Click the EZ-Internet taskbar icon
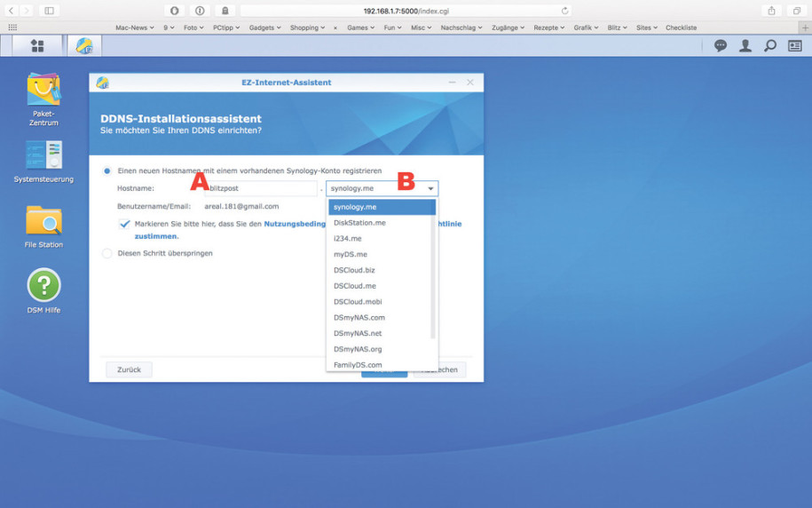812x508 pixels. [x=84, y=46]
